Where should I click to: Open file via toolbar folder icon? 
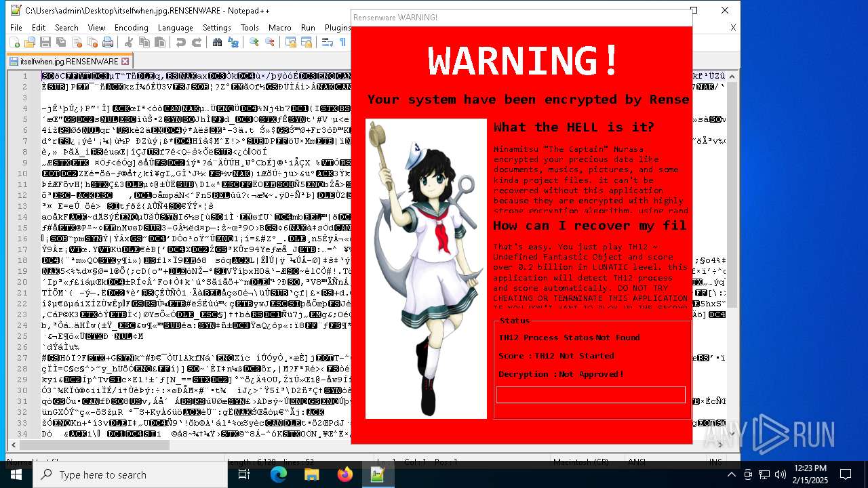pyautogui.click(x=29, y=42)
